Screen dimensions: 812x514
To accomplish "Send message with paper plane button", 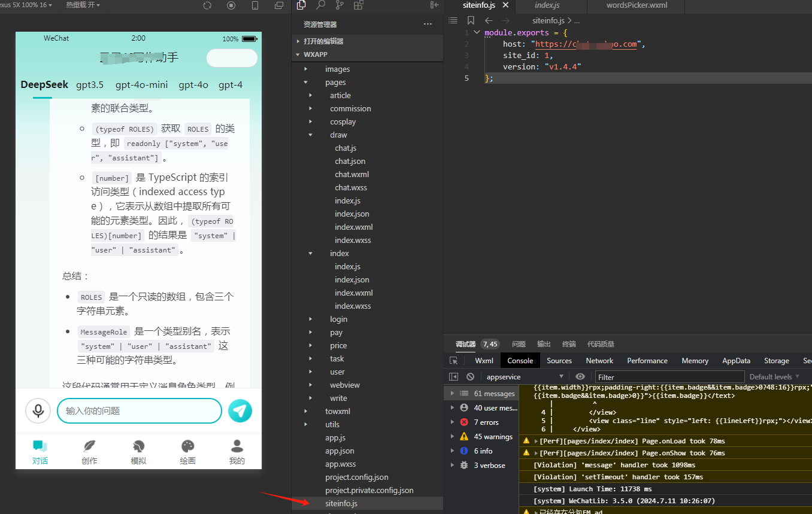I will (x=240, y=410).
